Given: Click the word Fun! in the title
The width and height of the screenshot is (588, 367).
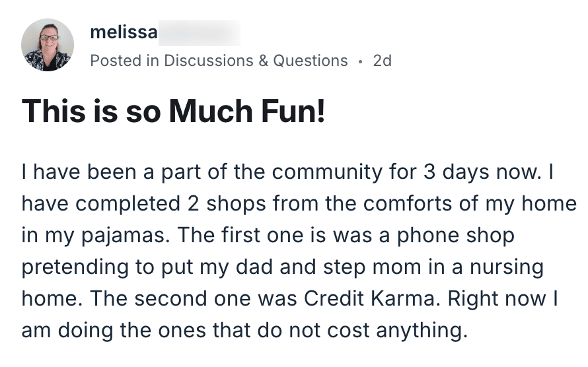Looking at the screenshot, I should 293,112.
